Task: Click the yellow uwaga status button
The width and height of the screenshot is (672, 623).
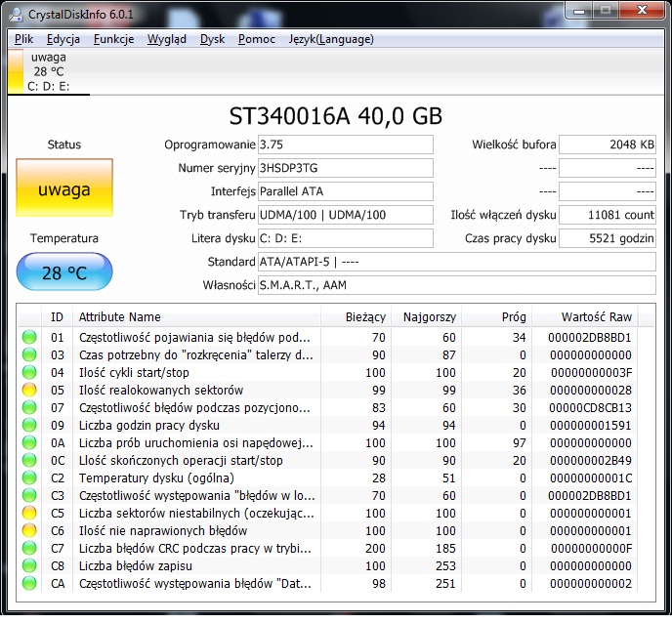Action: pyautogui.click(x=64, y=187)
